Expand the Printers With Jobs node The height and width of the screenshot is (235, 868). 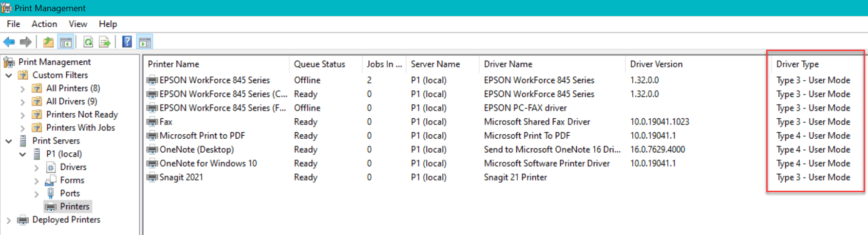(22, 128)
